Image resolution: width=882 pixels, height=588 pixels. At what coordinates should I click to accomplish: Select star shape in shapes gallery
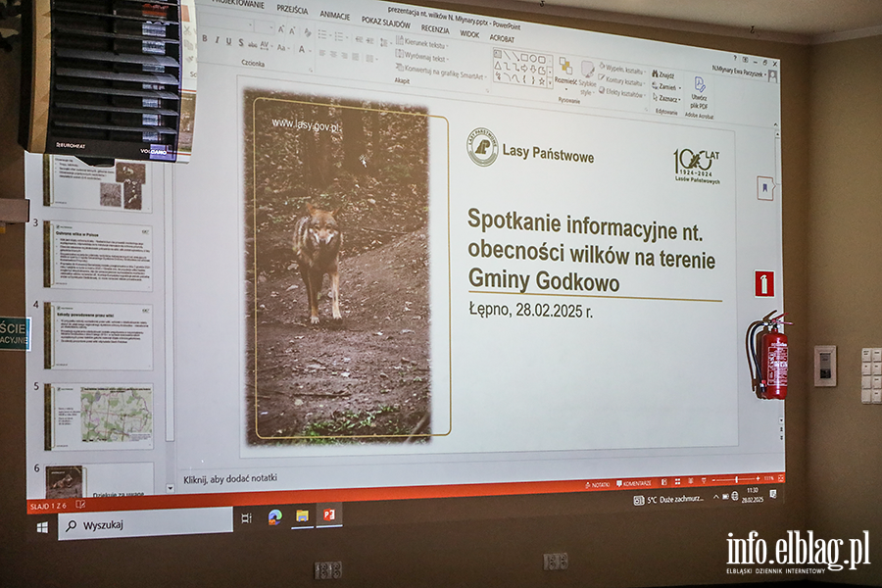point(541,81)
